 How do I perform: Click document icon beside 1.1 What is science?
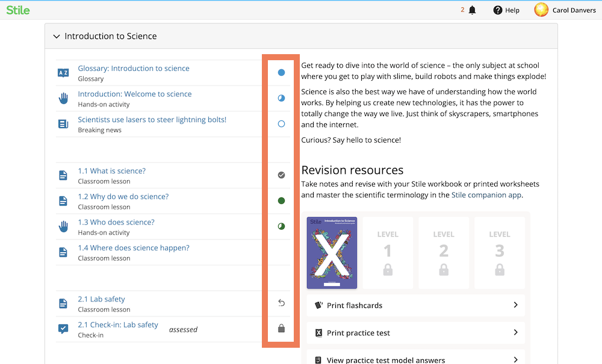click(63, 175)
